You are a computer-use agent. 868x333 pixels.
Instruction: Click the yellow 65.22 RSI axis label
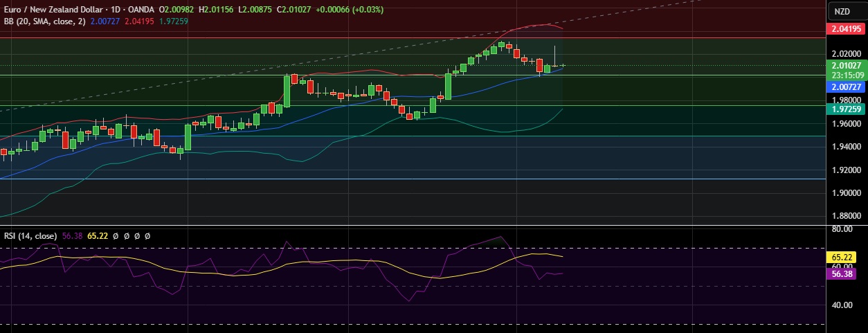[841, 257]
